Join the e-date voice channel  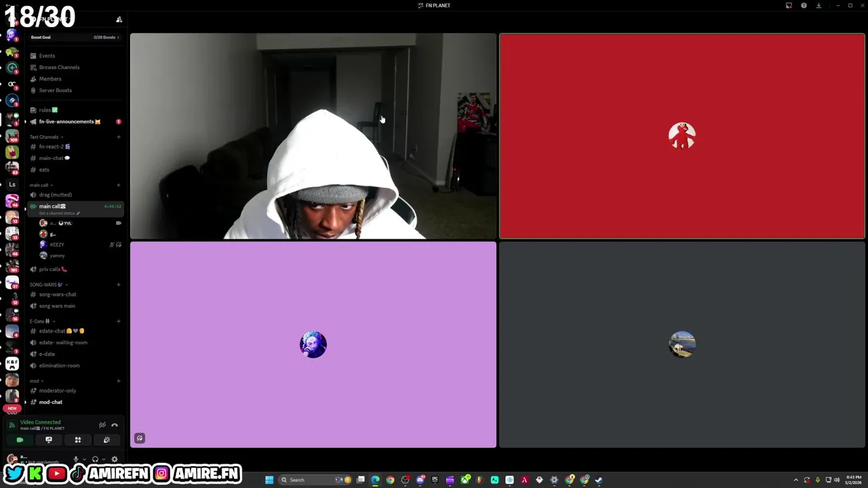click(75, 354)
